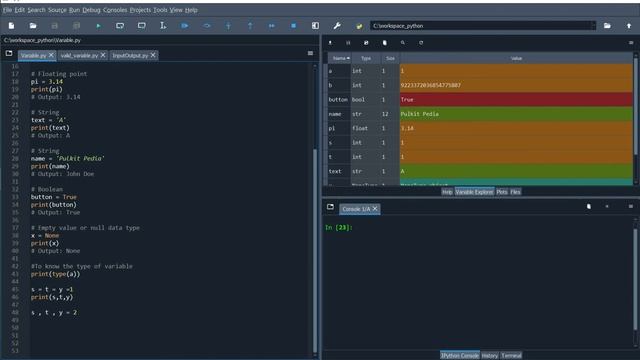Step return (up arrow) debug icon
640x360 pixels.
click(250, 26)
